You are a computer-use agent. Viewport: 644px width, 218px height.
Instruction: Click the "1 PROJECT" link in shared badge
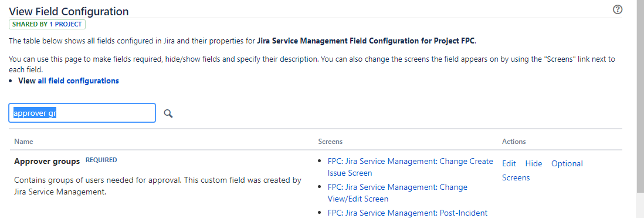[x=65, y=24]
